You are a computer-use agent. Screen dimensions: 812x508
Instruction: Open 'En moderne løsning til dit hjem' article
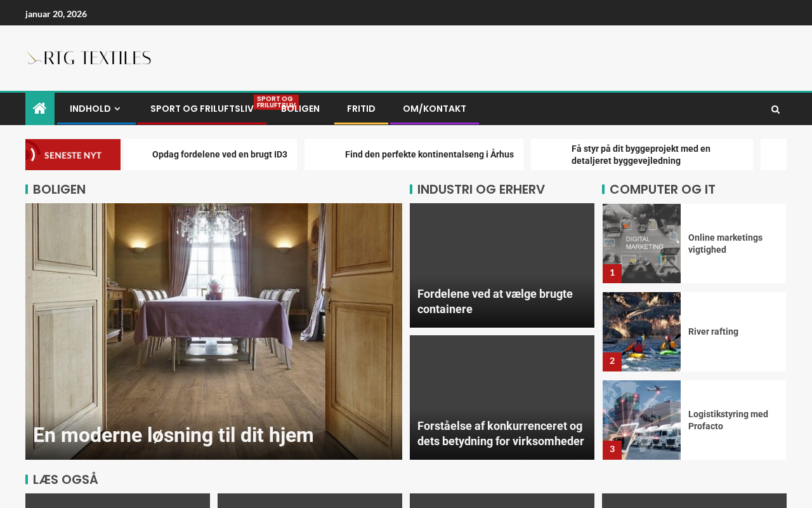click(173, 435)
